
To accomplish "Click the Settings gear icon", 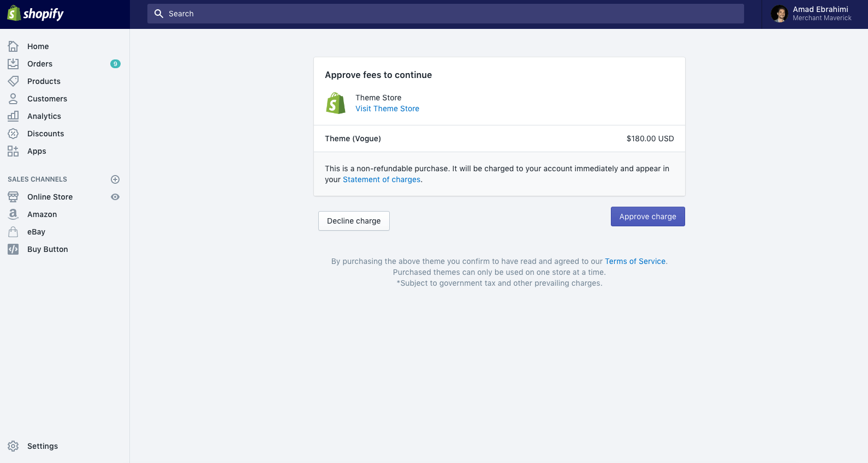I will click(x=13, y=446).
